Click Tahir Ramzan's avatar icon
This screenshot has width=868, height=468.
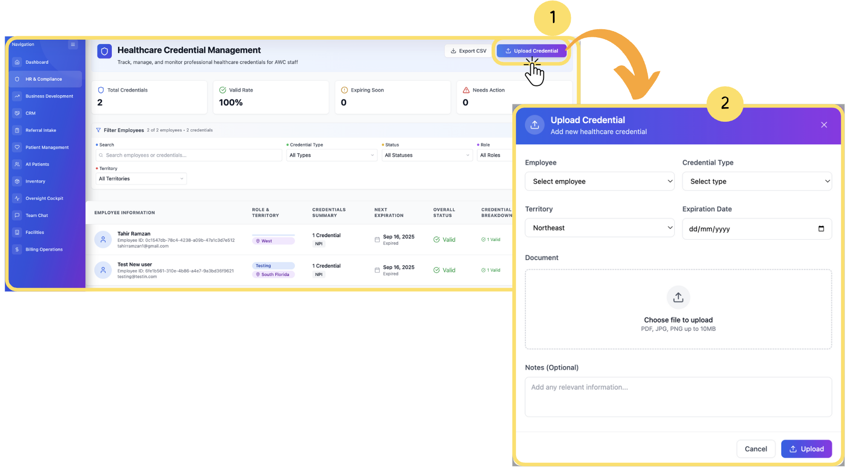pyautogui.click(x=103, y=240)
